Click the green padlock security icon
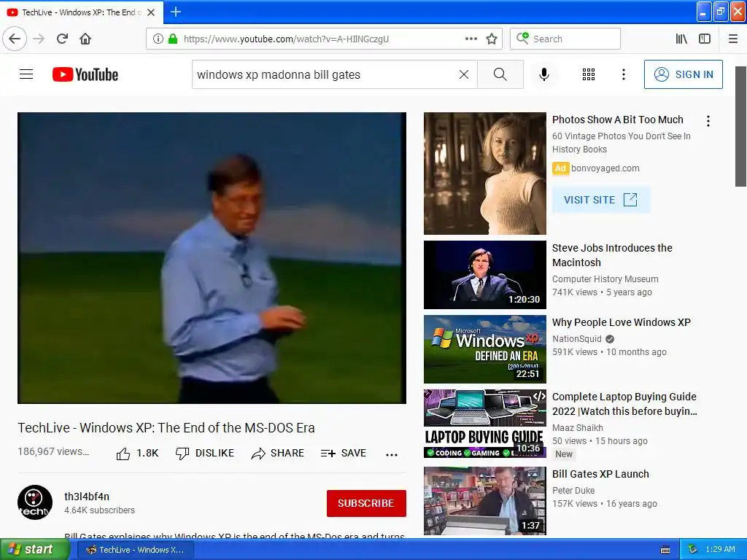747x560 pixels. [173, 39]
